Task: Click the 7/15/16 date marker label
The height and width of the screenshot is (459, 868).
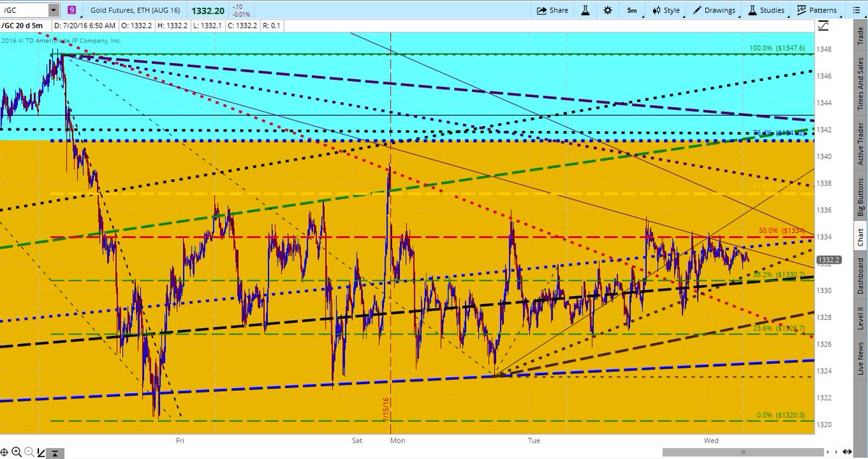Action: point(387,409)
